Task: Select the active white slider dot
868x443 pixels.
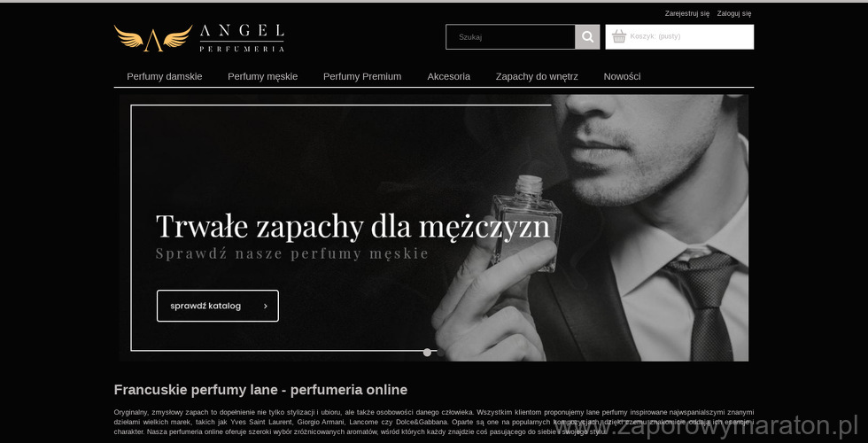Action: (427, 353)
